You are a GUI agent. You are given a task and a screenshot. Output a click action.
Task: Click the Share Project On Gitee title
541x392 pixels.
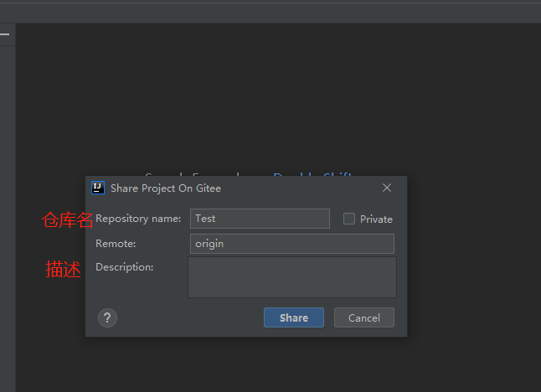point(166,188)
